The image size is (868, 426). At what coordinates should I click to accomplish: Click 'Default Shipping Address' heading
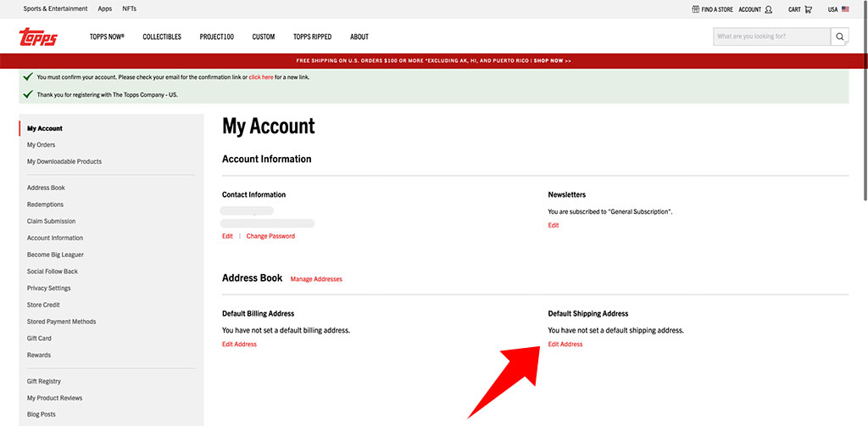click(588, 313)
